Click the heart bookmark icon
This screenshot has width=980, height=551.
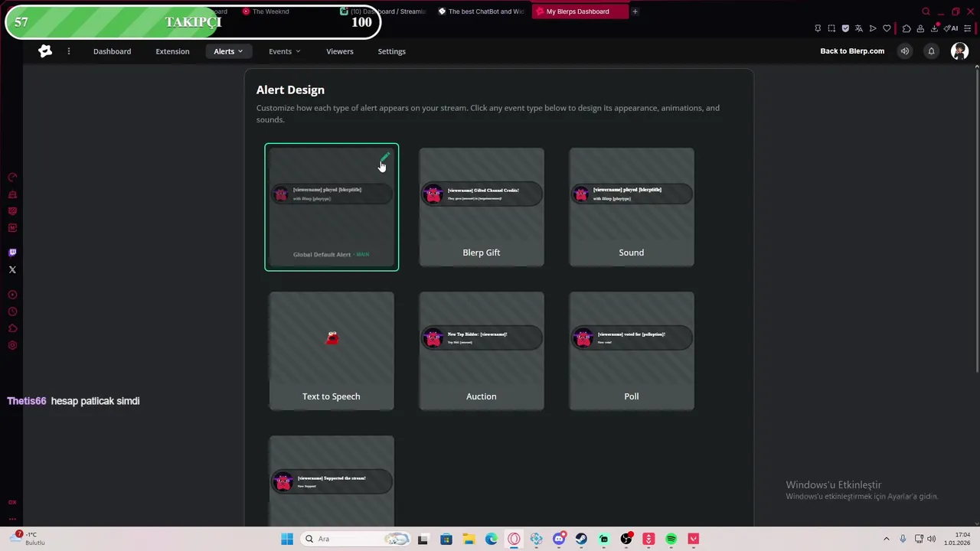click(x=887, y=28)
